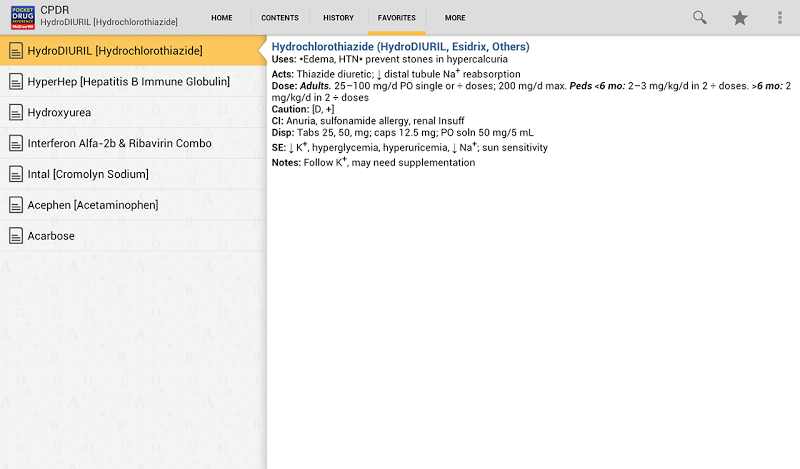Screen dimensions: 800x469
Task: Click the 'SE:' side effects line
Action: coord(410,147)
